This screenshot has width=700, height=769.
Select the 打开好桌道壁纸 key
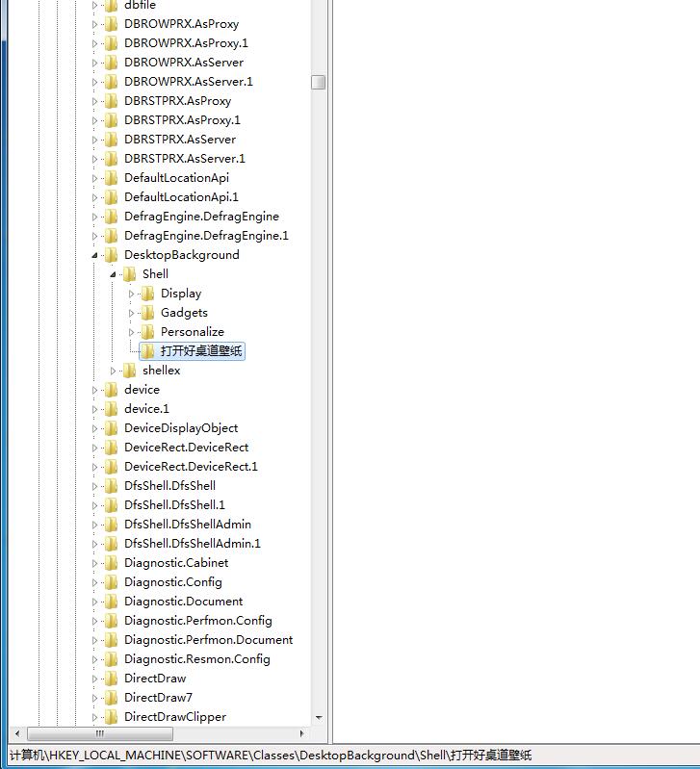click(201, 351)
